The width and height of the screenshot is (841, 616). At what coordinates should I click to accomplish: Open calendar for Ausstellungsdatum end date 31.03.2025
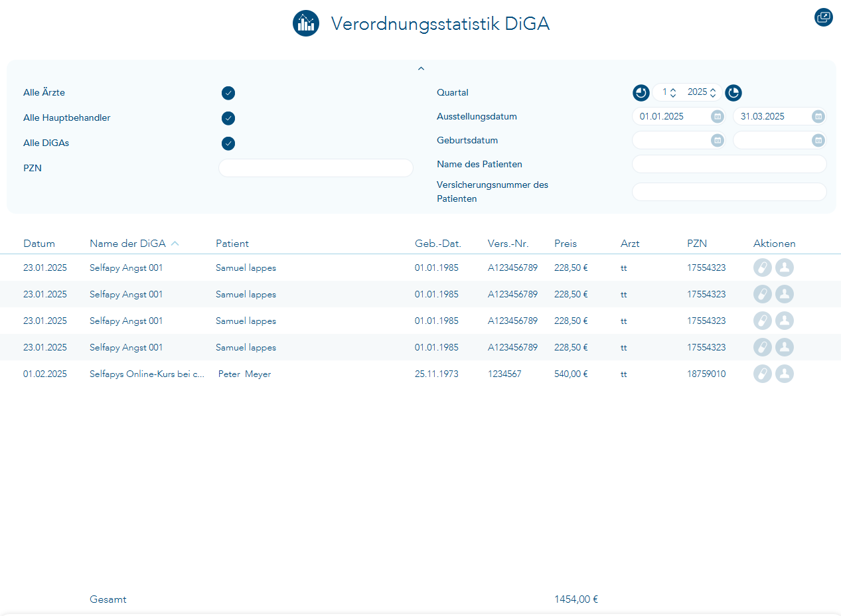(818, 117)
